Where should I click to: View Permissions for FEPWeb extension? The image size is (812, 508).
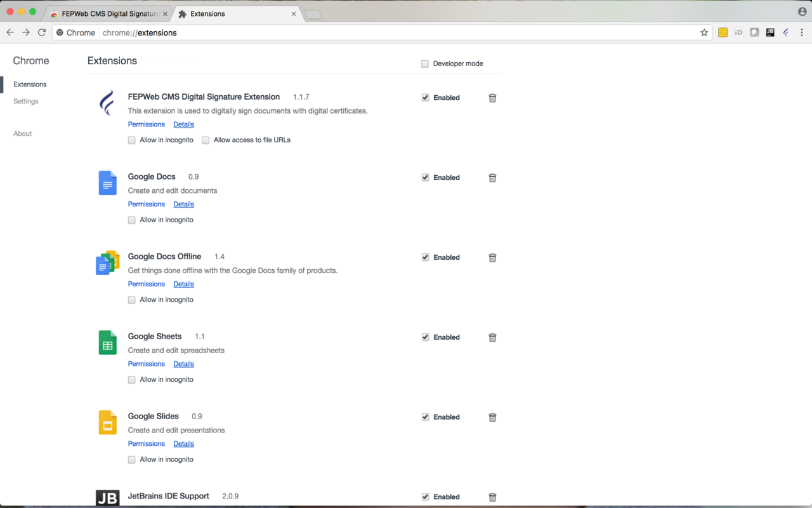(x=147, y=124)
